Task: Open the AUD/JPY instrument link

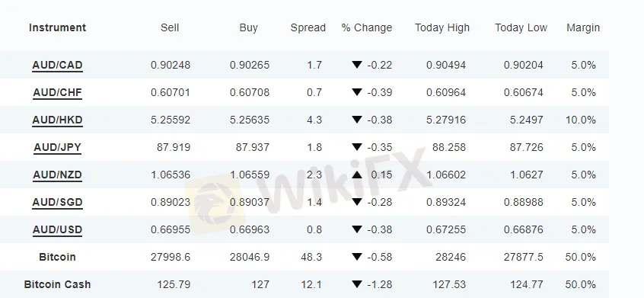Action: click(58, 147)
